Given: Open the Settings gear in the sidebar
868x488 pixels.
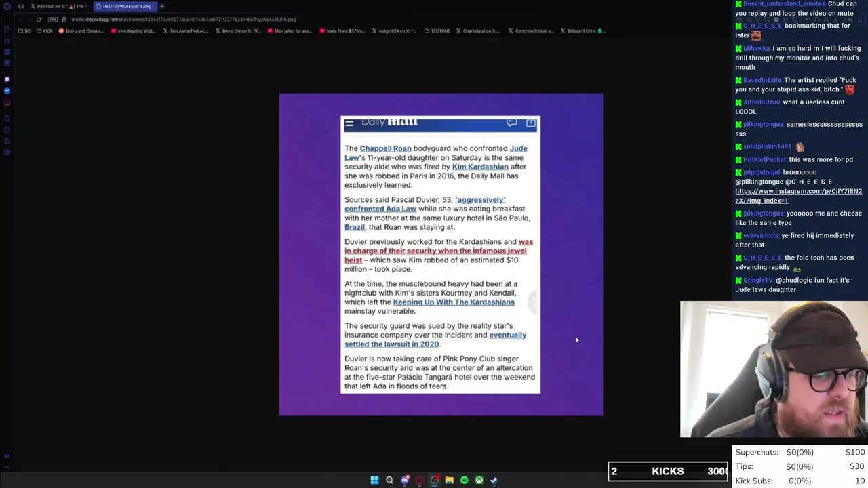Looking at the screenshot, I should [7, 152].
